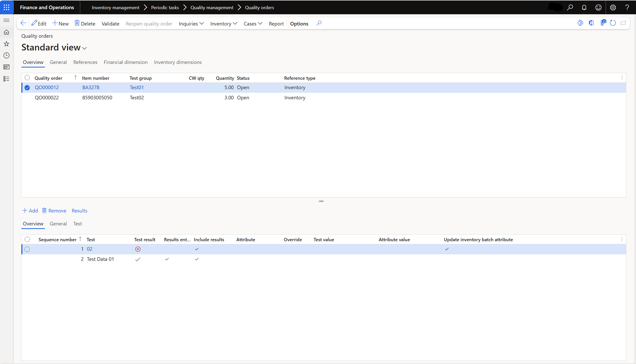Switch to the Inventory dimensions tab

178,62
